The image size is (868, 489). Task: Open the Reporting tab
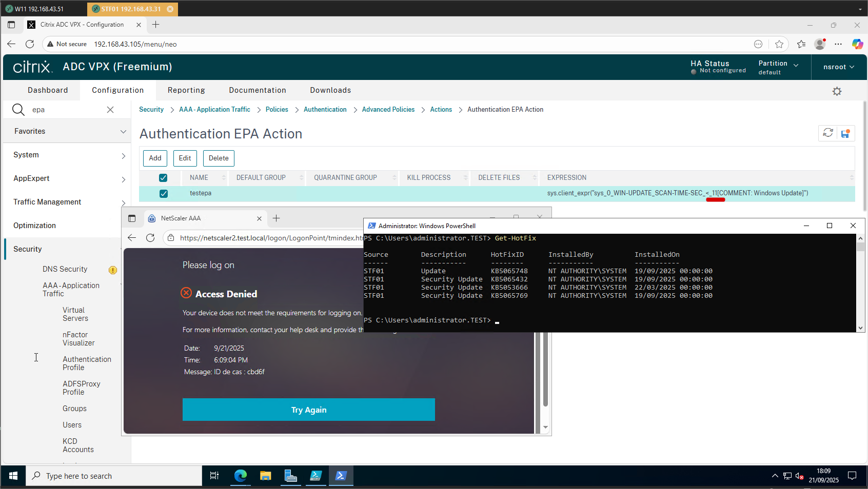click(x=186, y=90)
